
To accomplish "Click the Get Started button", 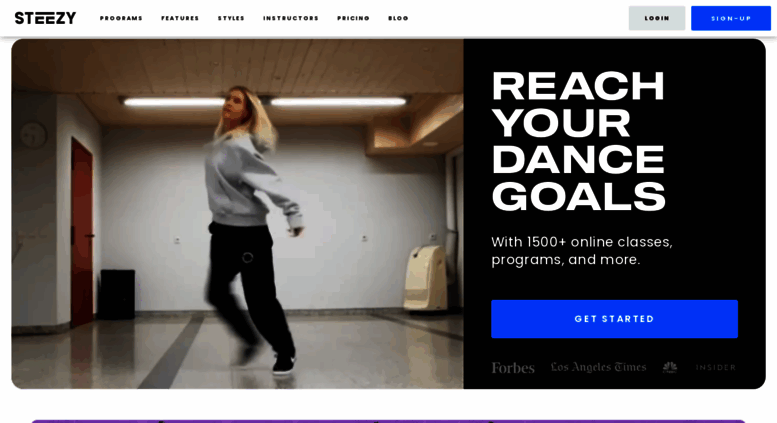I will (614, 319).
